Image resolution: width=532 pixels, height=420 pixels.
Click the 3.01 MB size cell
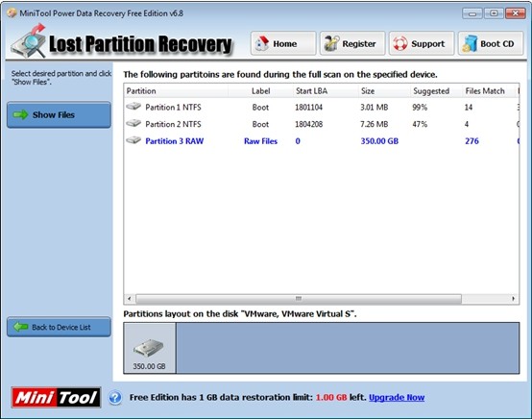374,108
